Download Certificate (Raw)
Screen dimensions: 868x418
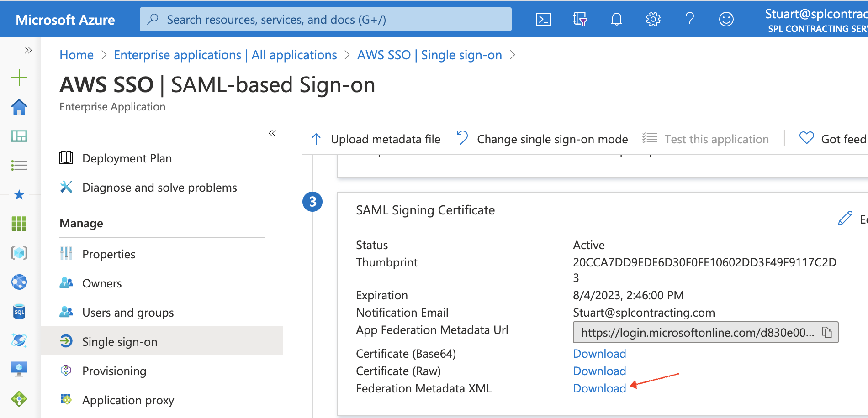tap(599, 371)
